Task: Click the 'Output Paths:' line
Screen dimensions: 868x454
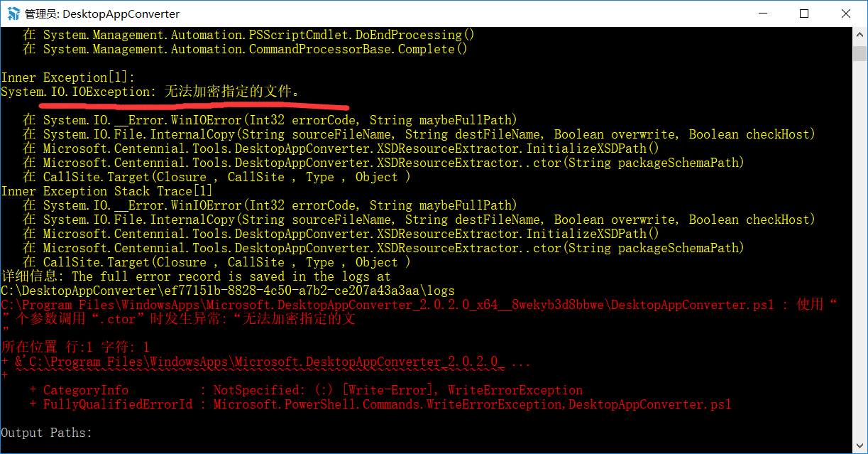Action: 47,433
